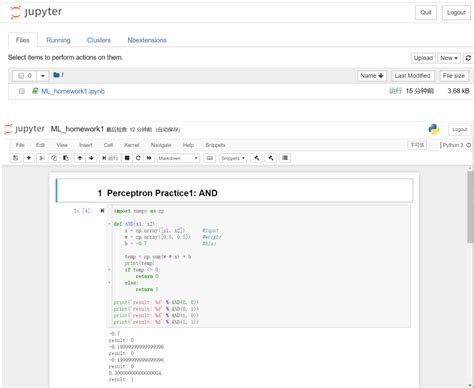This screenshot has width=474, height=388.
Task: Restart the kernel with the circular arrow
Action: (x=138, y=158)
